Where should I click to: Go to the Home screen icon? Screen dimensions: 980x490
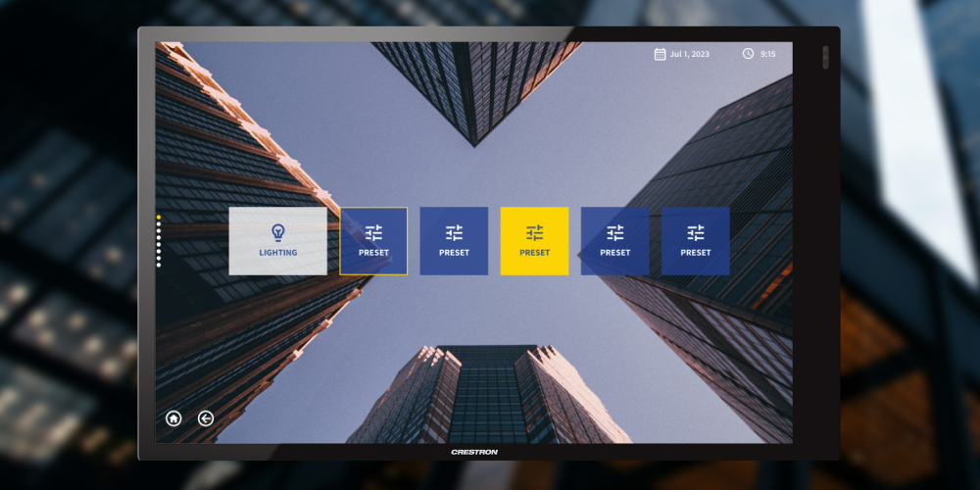(173, 418)
